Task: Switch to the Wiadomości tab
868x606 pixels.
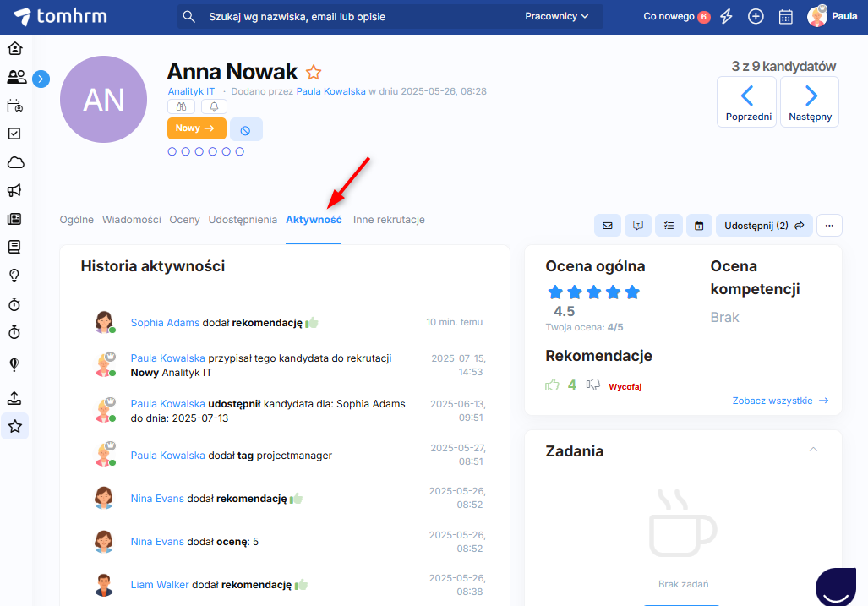Action: pyautogui.click(x=131, y=220)
